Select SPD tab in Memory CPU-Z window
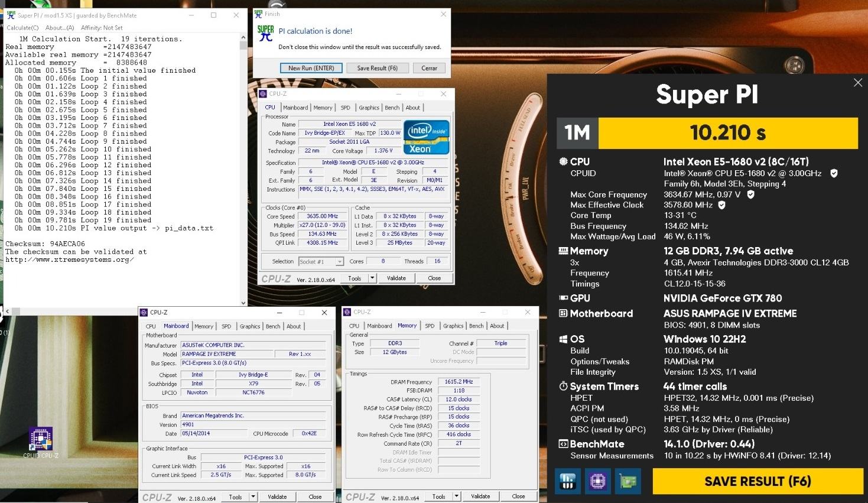Screen dimensions: 868x503 coord(430,326)
